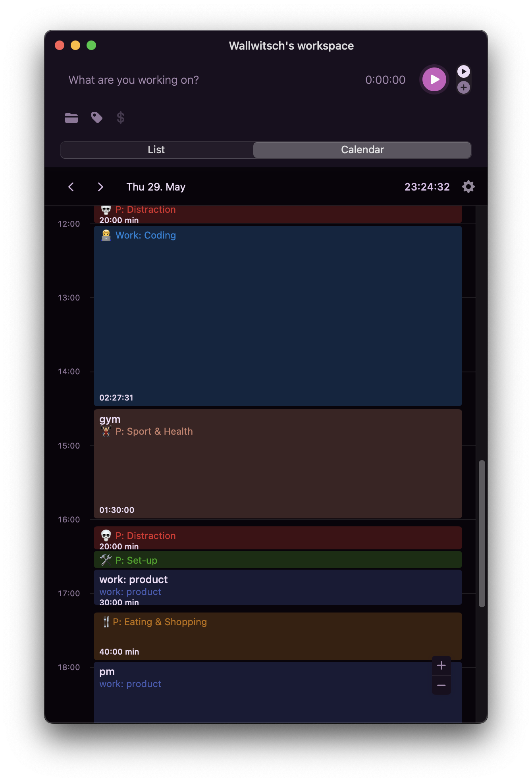Start the timer with the purple play button
This screenshot has height=782, width=532.
tap(434, 79)
